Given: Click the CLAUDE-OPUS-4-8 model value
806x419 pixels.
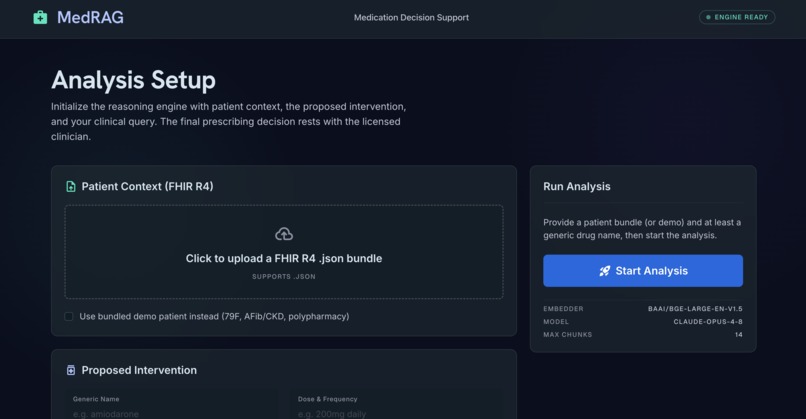Looking at the screenshot, I should (x=708, y=322).
